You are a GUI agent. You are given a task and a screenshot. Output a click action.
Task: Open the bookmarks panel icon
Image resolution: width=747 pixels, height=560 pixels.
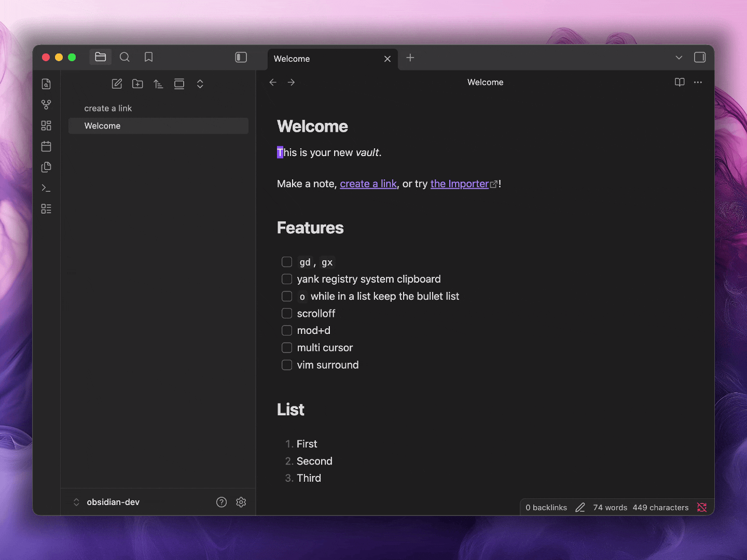point(148,57)
